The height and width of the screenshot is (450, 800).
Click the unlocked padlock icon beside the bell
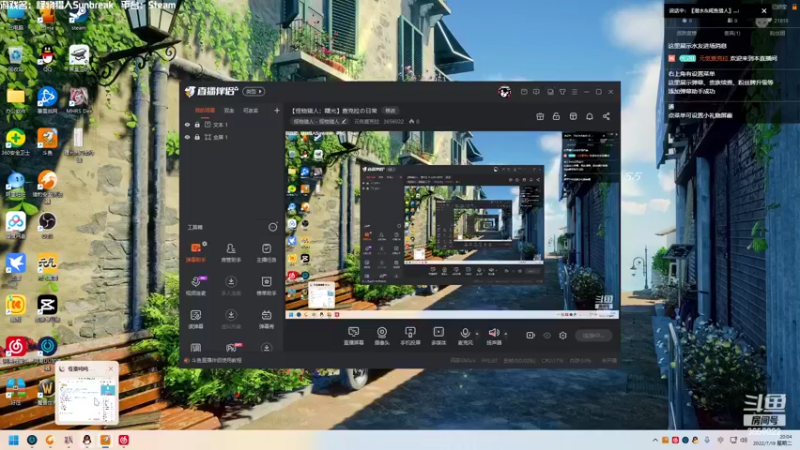[x=556, y=116]
